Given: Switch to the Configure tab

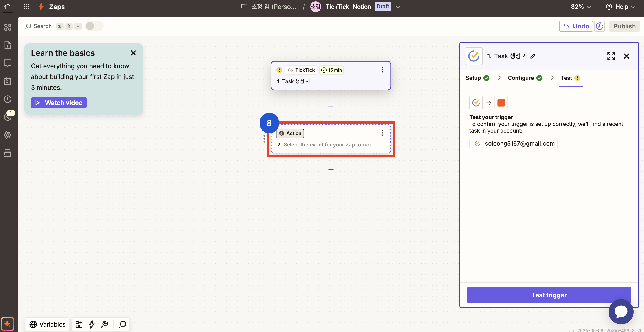Looking at the screenshot, I should click(x=525, y=78).
